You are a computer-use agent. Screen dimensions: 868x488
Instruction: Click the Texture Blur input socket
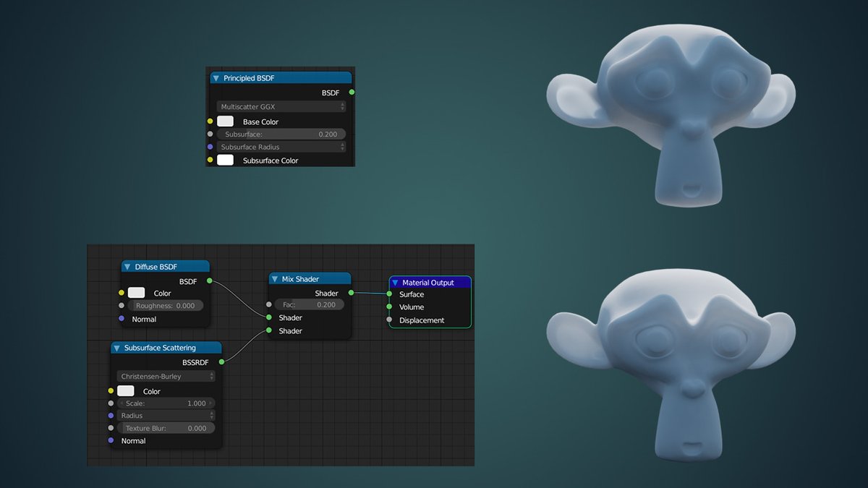[111, 428]
